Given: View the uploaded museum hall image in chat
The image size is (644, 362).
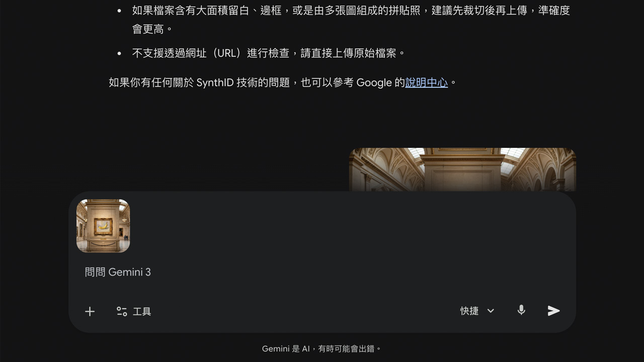Looking at the screenshot, I should pos(462,169).
